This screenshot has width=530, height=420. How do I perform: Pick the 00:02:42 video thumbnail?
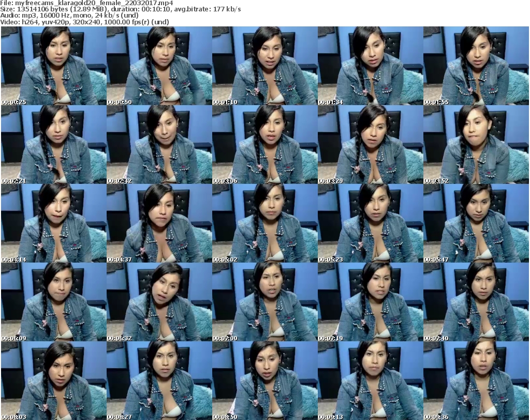(159, 144)
